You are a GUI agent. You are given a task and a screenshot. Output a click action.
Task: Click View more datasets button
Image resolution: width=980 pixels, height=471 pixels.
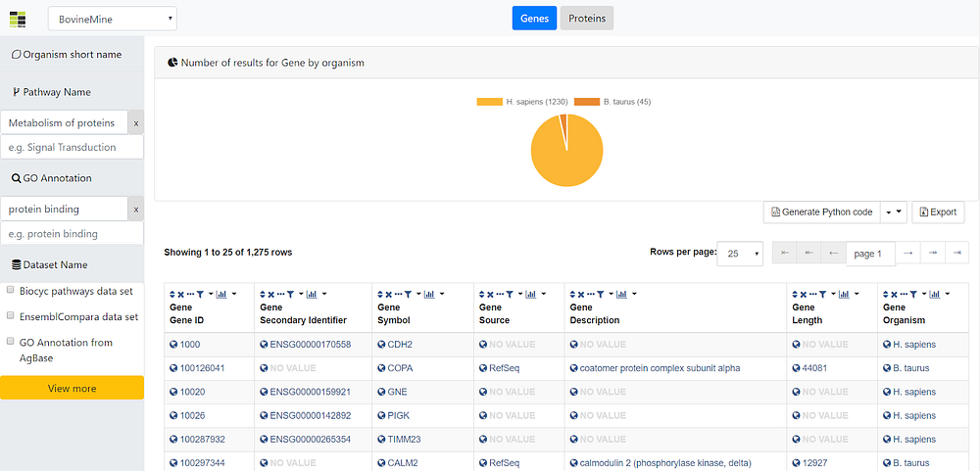click(x=72, y=388)
